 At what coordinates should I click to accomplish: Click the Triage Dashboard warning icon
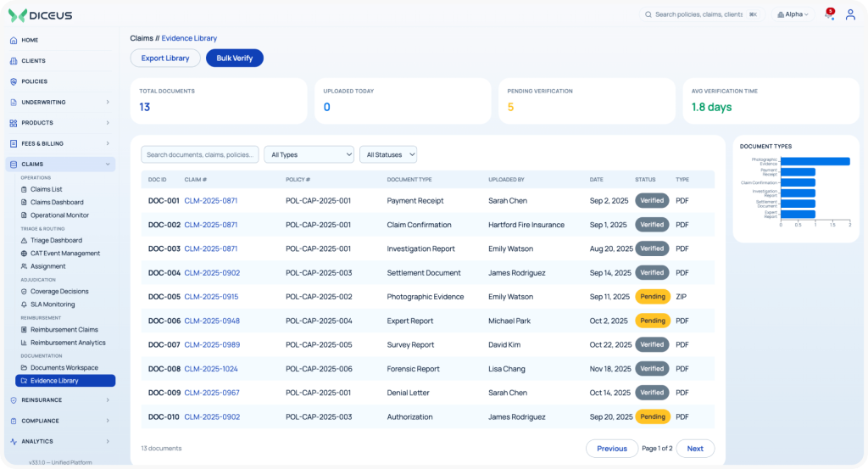(x=24, y=240)
